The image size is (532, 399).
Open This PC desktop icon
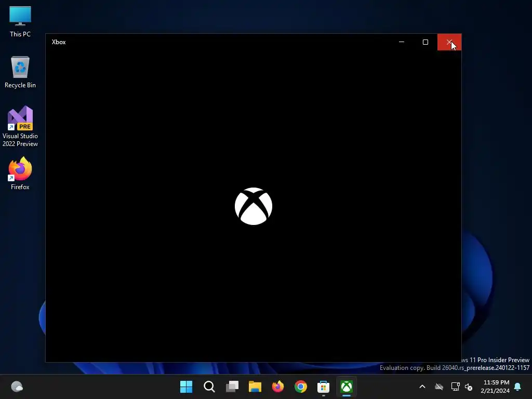(x=20, y=22)
